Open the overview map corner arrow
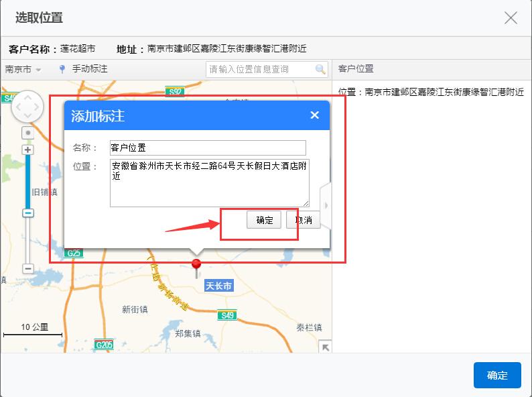Screen dimensions: 532x397 tap(324, 346)
